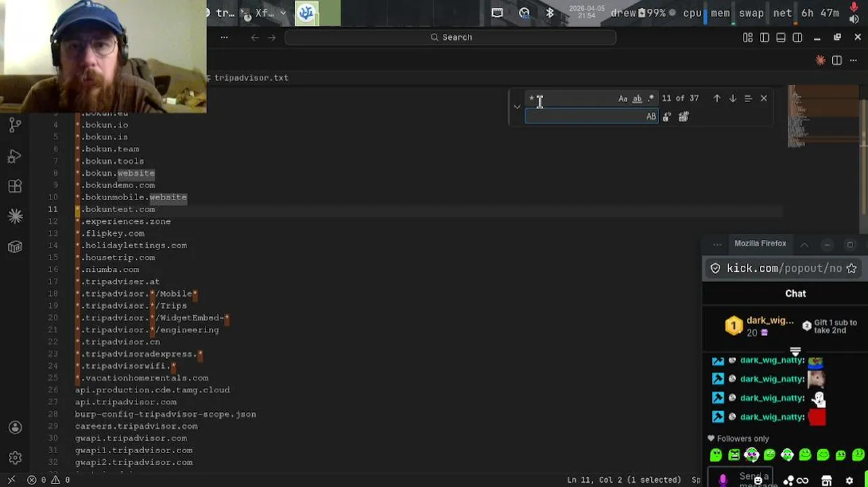The height and width of the screenshot is (487, 868).
Task: Open Extensions view in activity bar
Action: pos(15,186)
